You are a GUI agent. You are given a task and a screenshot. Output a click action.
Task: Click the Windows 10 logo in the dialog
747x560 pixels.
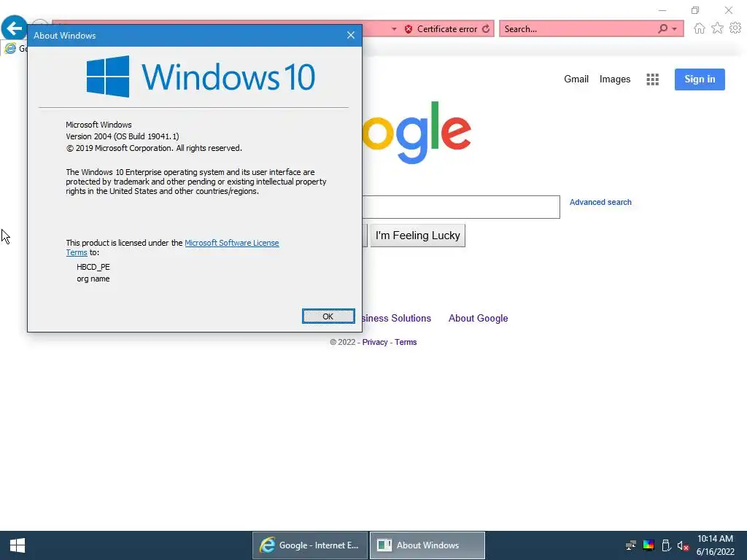[x=201, y=77]
